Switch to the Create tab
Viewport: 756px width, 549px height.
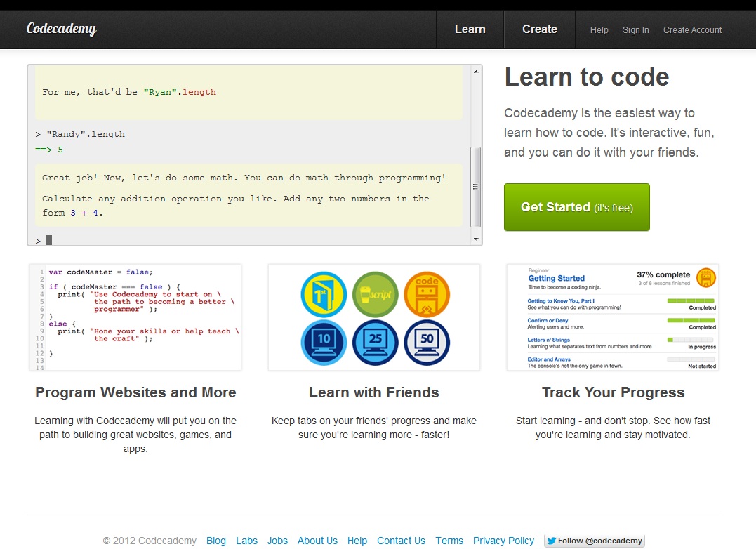(x=539, y=29)
